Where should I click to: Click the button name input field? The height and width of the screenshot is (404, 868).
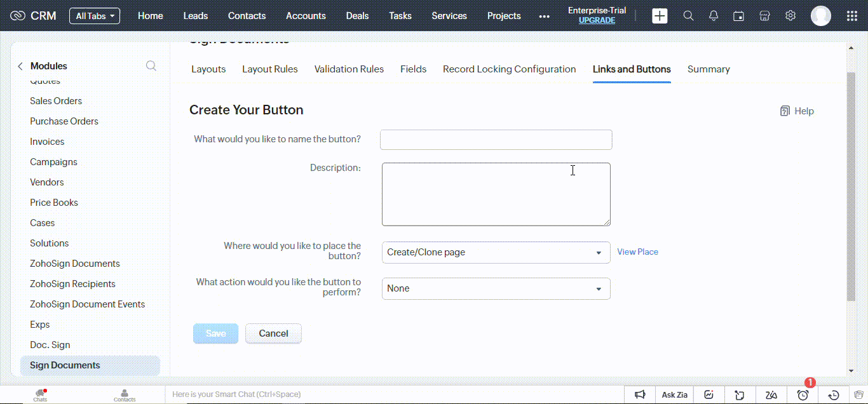(x=496, y=139)
